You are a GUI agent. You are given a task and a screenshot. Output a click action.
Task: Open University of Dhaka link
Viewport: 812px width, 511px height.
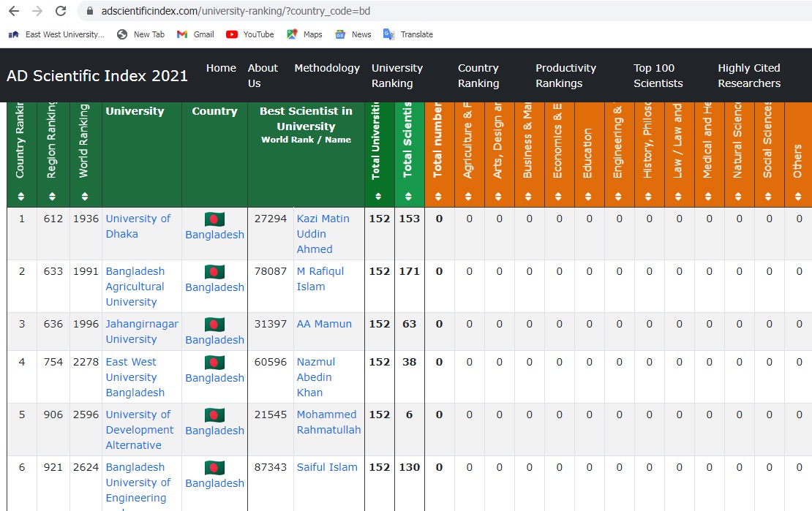[138, 226]
